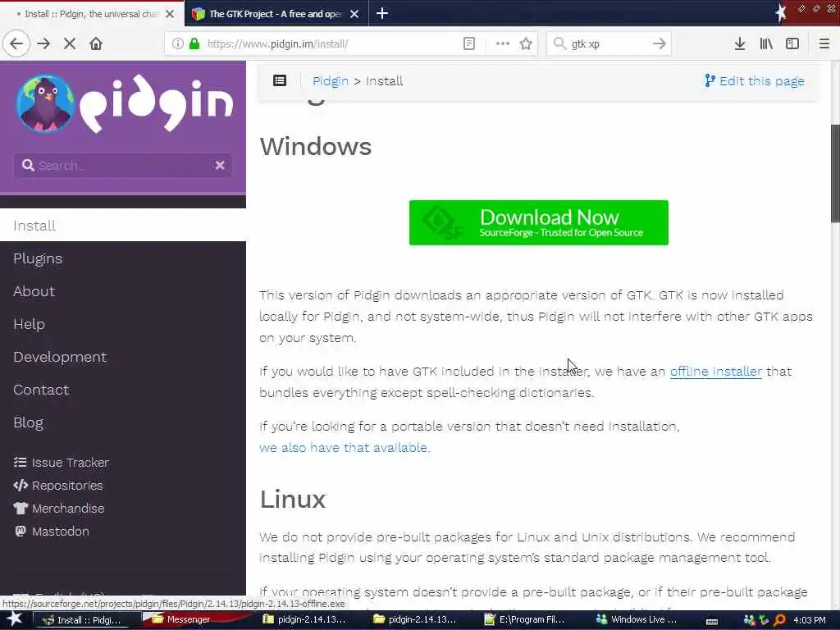Open Blog in the sidebar
Screen dimensions: 840x630
[29, 422]
